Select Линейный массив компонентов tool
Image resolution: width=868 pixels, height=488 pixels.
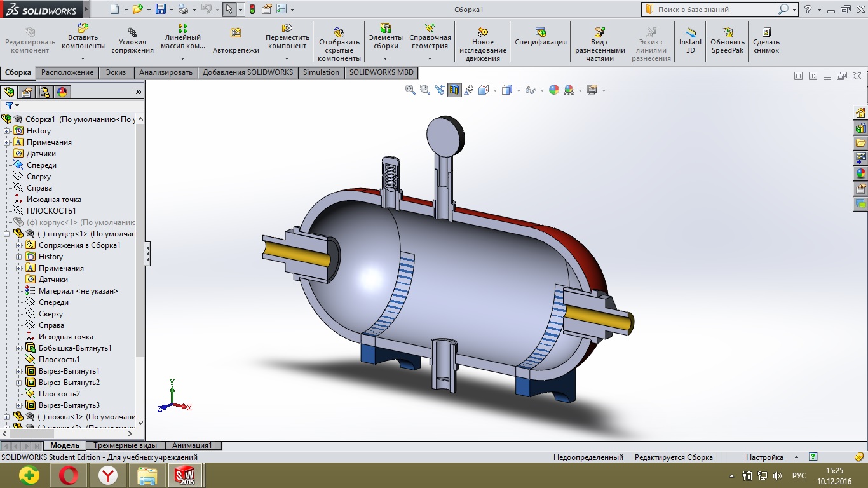pos(183,37)
